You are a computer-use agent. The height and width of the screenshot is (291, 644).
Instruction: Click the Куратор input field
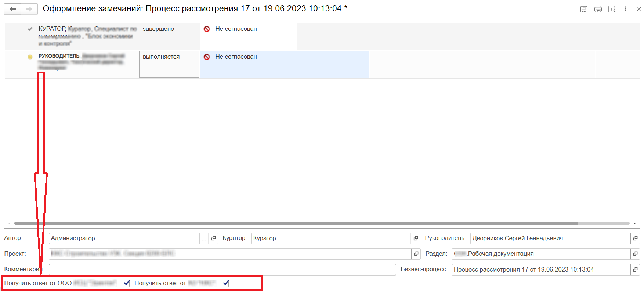(x=331, y=238)
